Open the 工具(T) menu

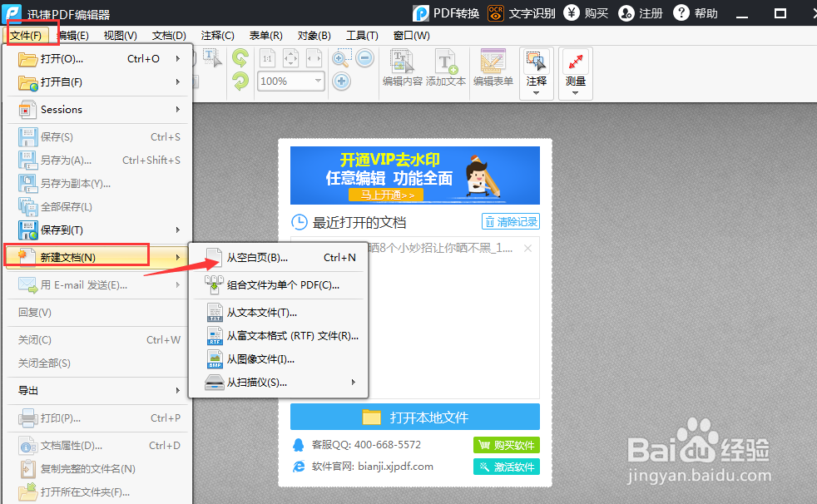362,36
